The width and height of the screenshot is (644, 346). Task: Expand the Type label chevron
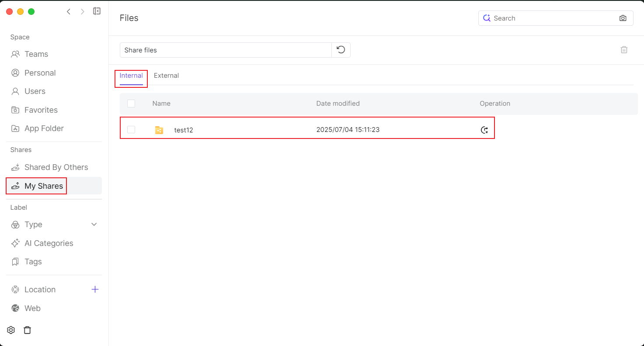[x=94, y=225]
